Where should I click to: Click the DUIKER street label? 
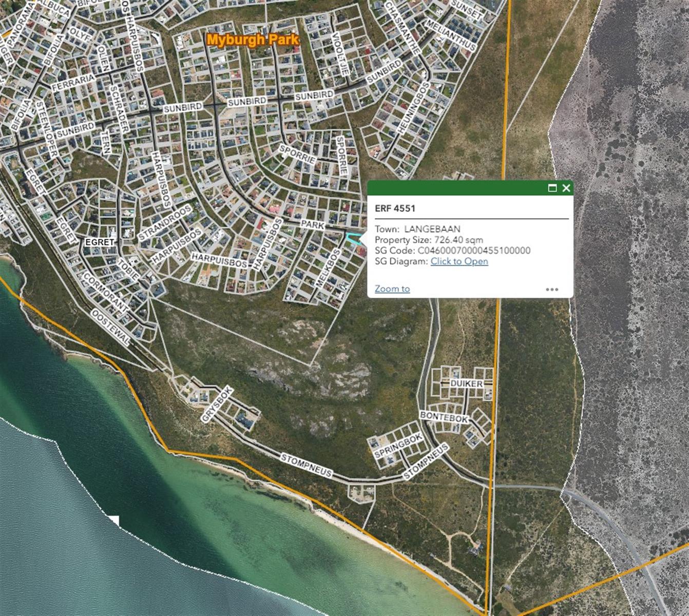click(466, 383)
